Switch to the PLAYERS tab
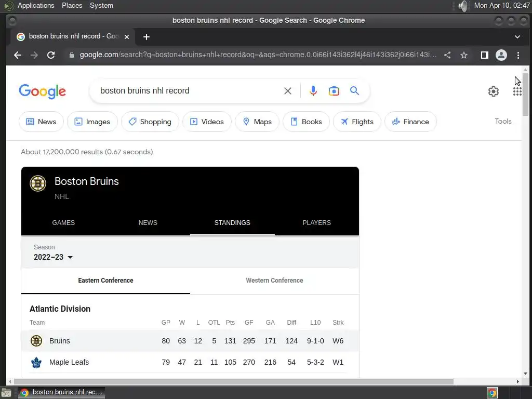 click(316, 222)
